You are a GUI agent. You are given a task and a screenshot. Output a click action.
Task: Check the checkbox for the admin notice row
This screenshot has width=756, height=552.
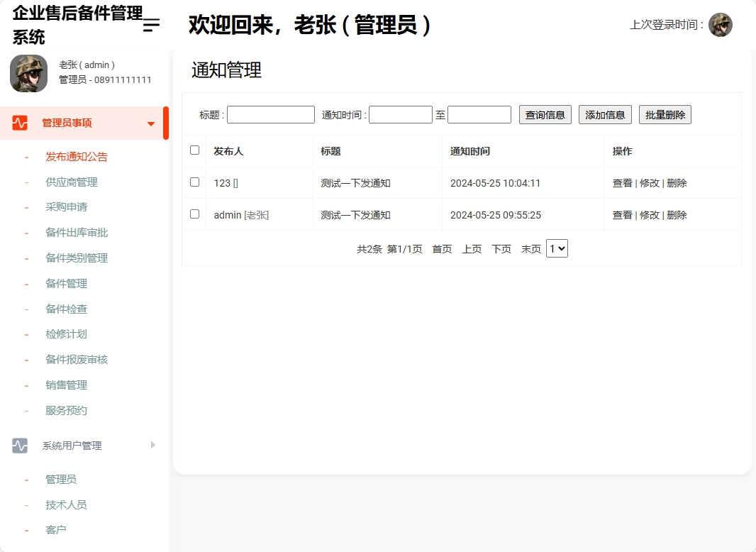coord(194,214)
